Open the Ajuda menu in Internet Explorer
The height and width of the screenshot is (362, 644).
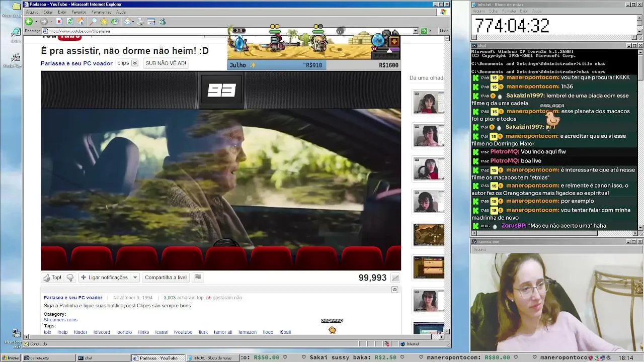[x=121, y=12]
